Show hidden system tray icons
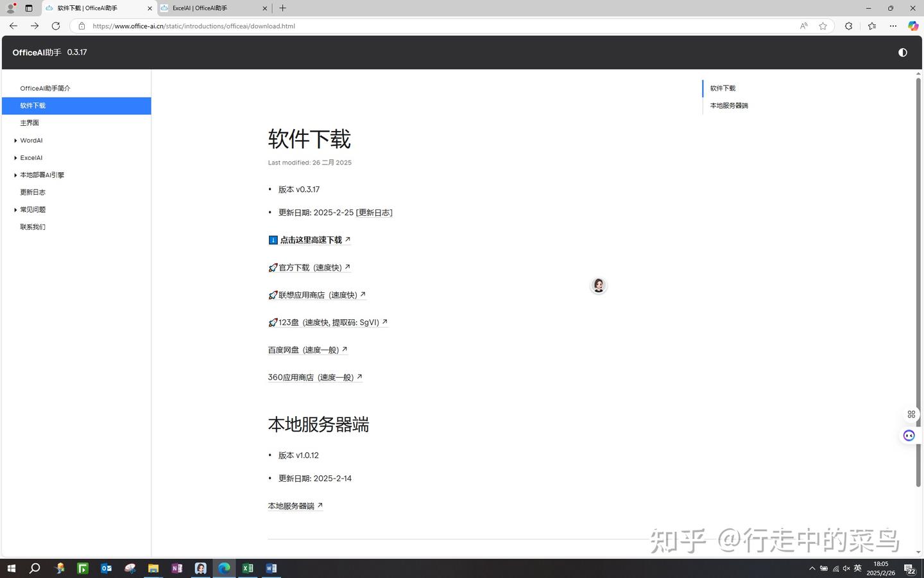The image size is (924, 578). [812, 568]
